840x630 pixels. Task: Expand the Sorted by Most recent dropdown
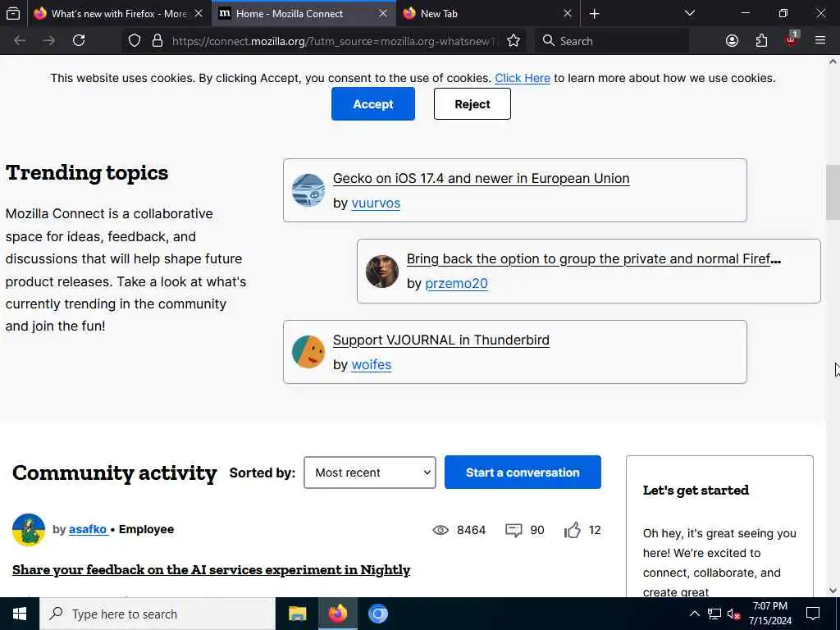(x=370, y=472)
